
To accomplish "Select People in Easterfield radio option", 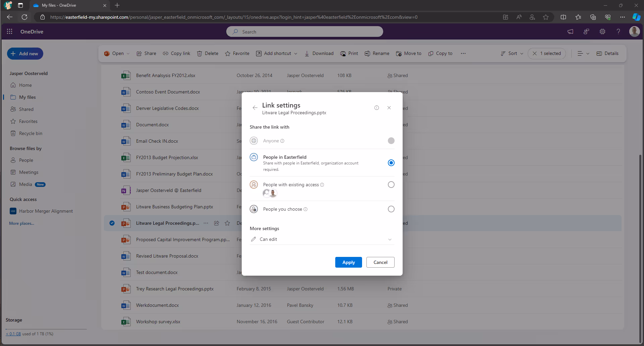I will (x=391, y=163).
